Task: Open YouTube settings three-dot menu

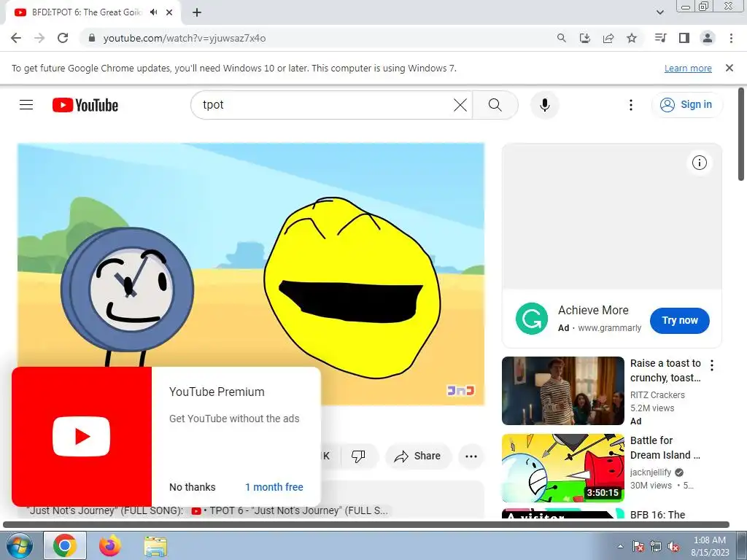Action: 631,105
